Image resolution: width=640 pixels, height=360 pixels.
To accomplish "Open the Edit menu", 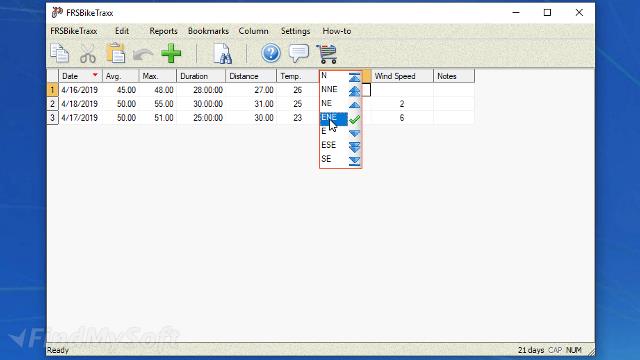I will pyautogui.click(x=122, y=31).
